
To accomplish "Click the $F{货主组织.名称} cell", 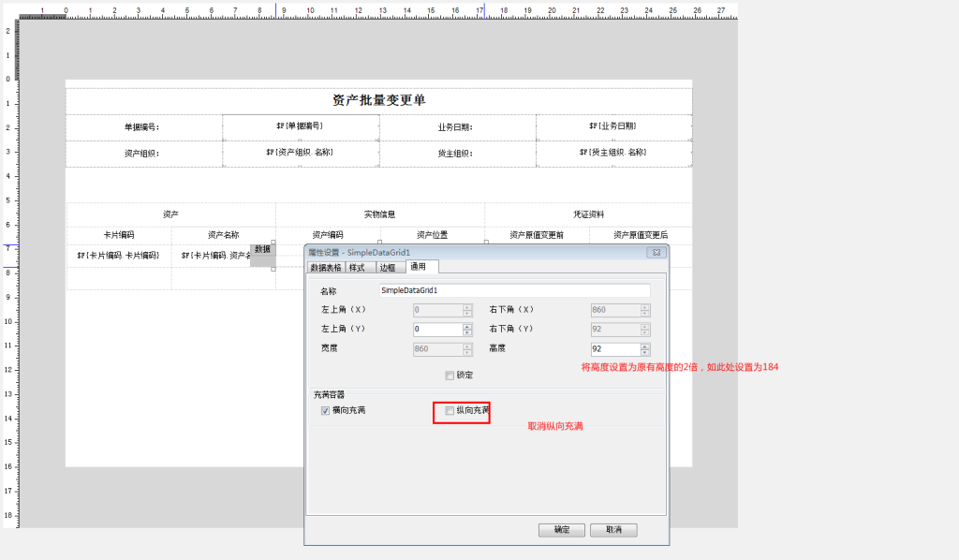I will 613,152.
